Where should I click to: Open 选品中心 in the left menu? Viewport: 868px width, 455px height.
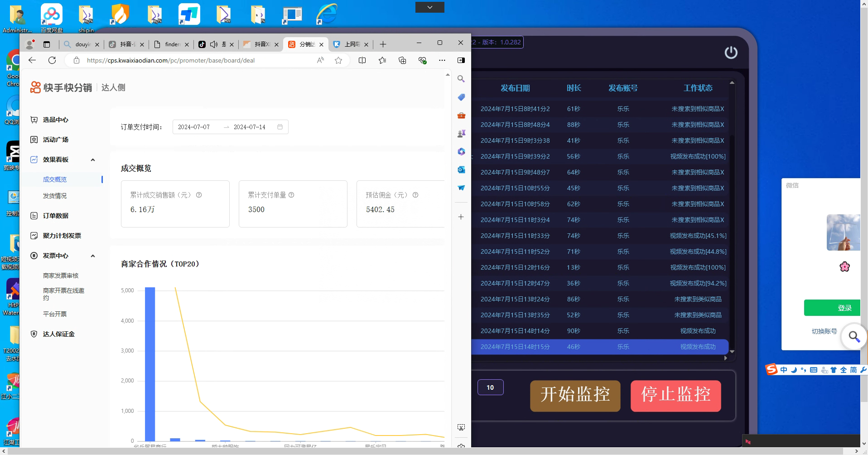coord(56,120)
